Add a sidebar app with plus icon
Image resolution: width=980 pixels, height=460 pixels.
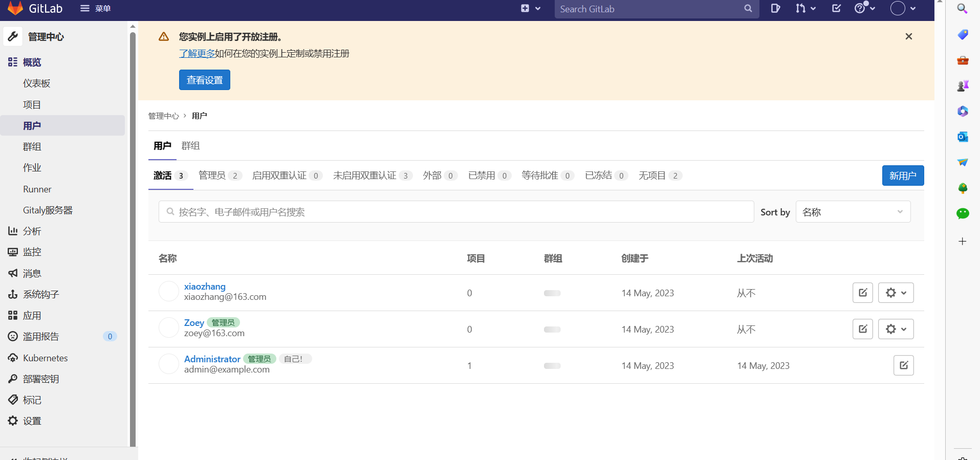click(962, 241)
